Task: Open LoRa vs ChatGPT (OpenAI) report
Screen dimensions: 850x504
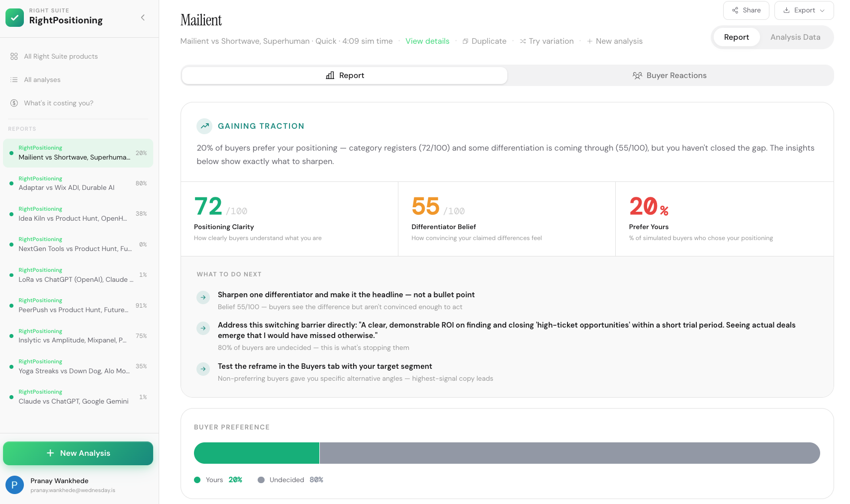Action: pos(78,275)
